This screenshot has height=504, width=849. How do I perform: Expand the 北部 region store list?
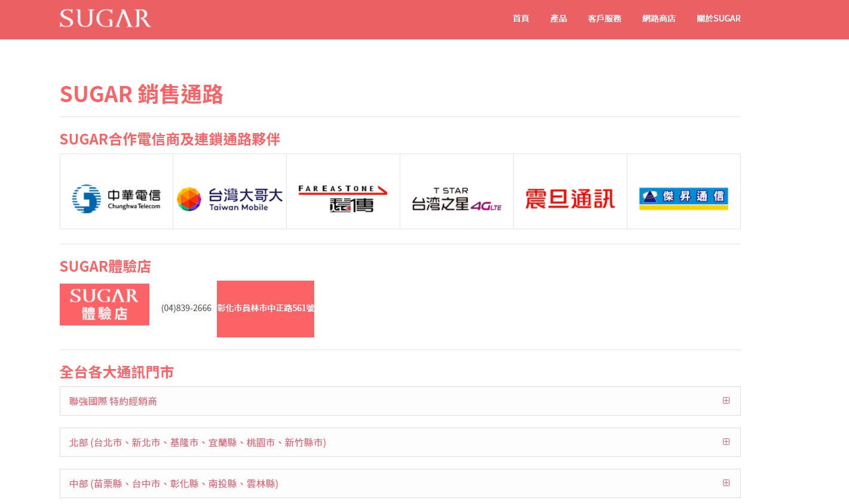coord(400,442)
